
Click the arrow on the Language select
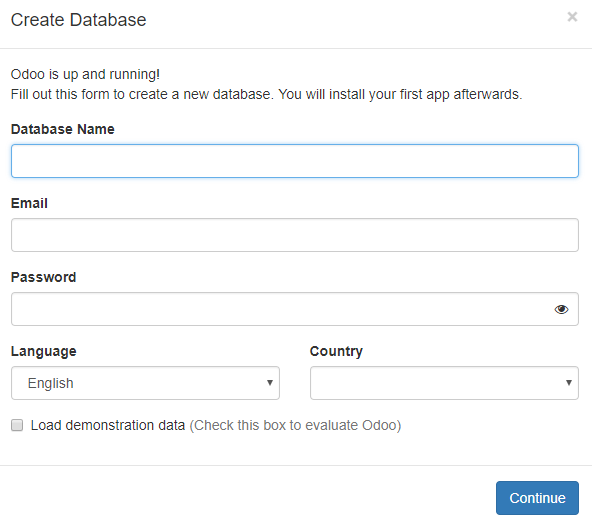270,383
